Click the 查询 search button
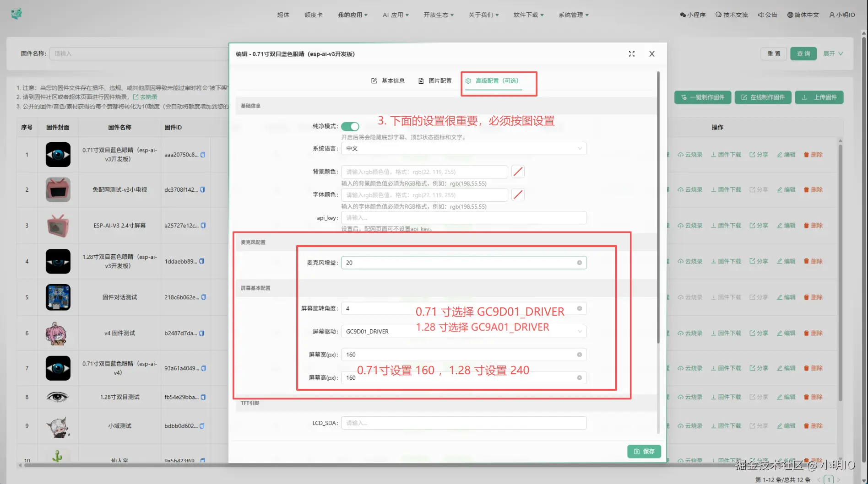Viewport: 868px width, 484px height. [803, 54]
